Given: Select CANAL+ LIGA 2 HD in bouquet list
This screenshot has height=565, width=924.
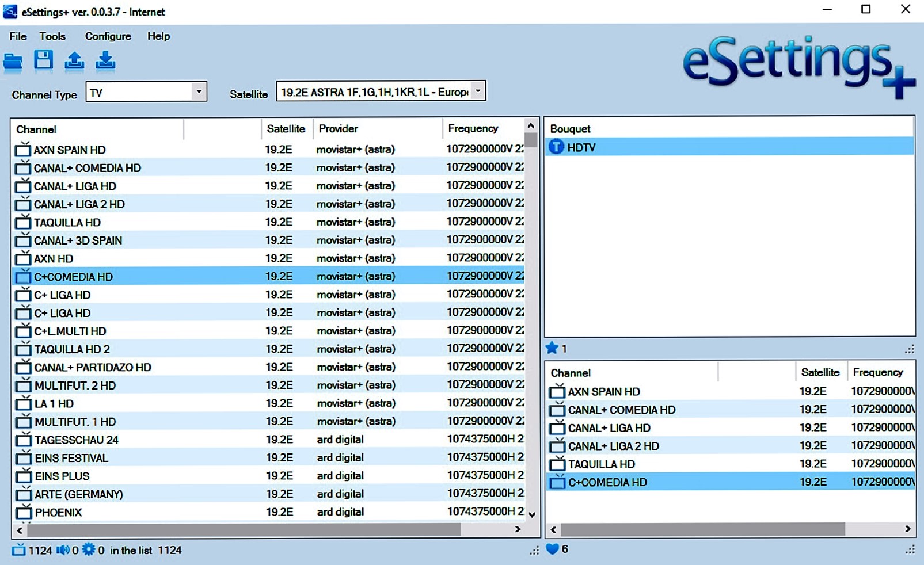Looking at the screenshot, I should point(730,446).
